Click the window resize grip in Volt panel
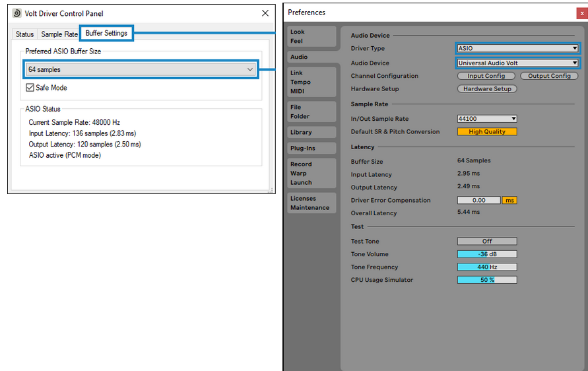 click(270, 190)
